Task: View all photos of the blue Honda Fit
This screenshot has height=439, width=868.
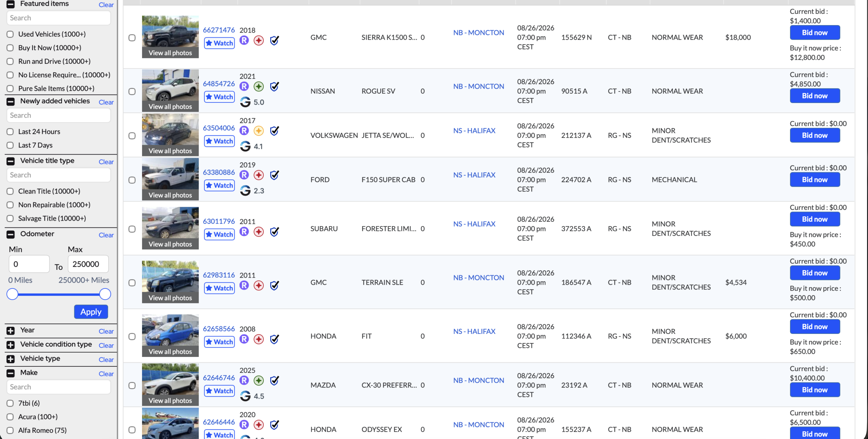Action: (170, 352)
